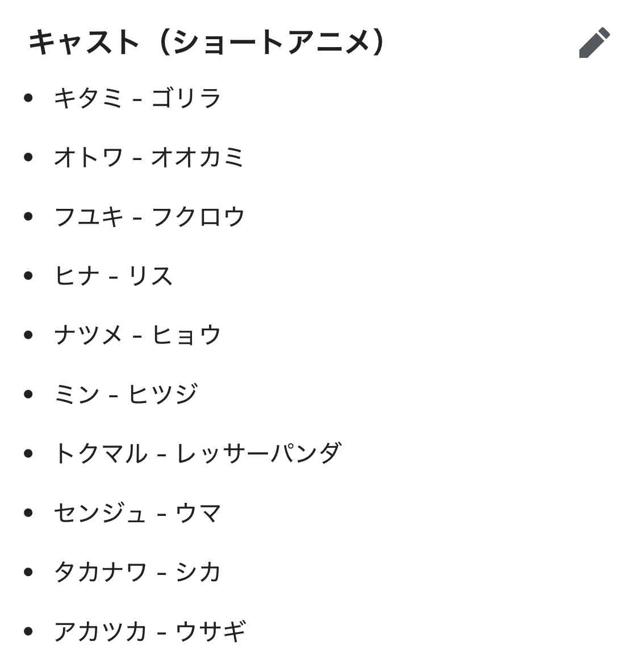Screen dimensions: 639x672
Task: Select the name センジュ
Action: click(x=101, y=512)
